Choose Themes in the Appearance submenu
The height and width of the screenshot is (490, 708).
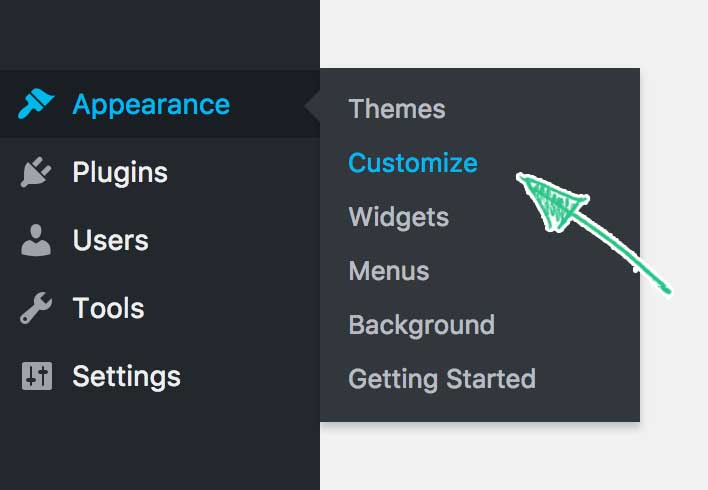click(397, 109)
